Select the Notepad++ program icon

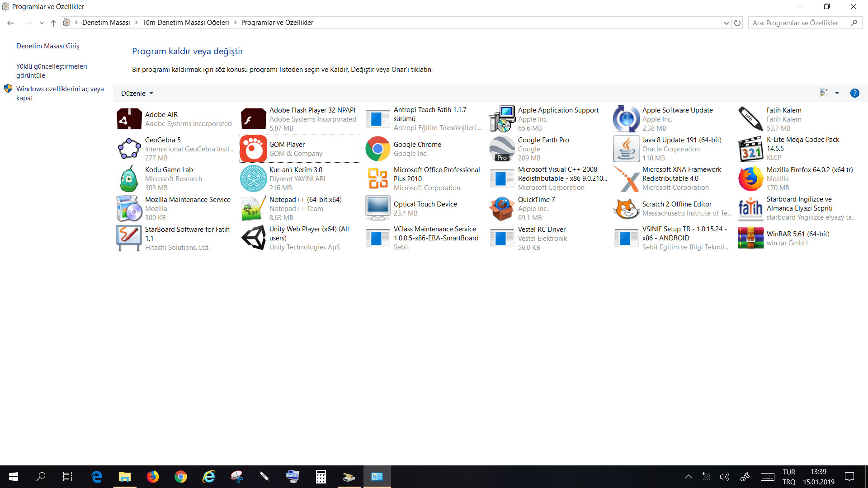point(253,209)
